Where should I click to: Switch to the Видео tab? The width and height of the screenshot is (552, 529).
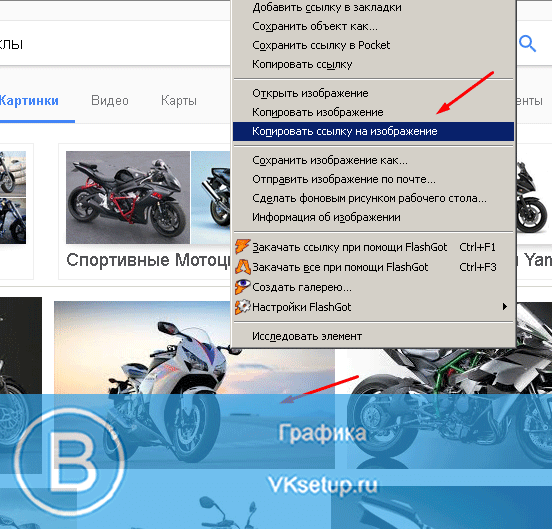109,101
